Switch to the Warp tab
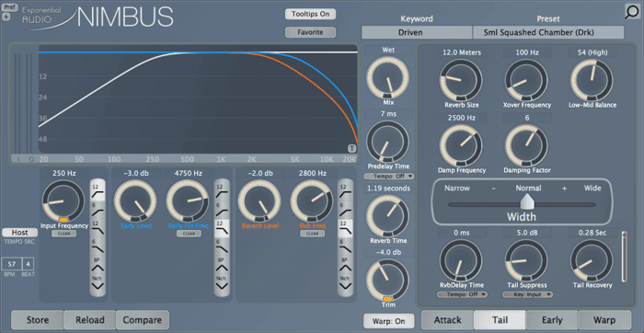This screenshot has height=333, width=644. [604, 320]
